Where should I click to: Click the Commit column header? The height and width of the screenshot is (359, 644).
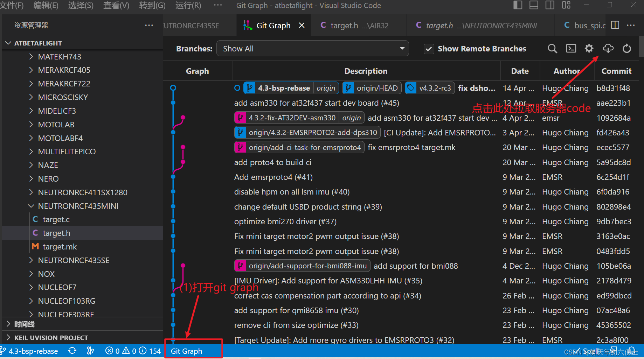[616, 71]
